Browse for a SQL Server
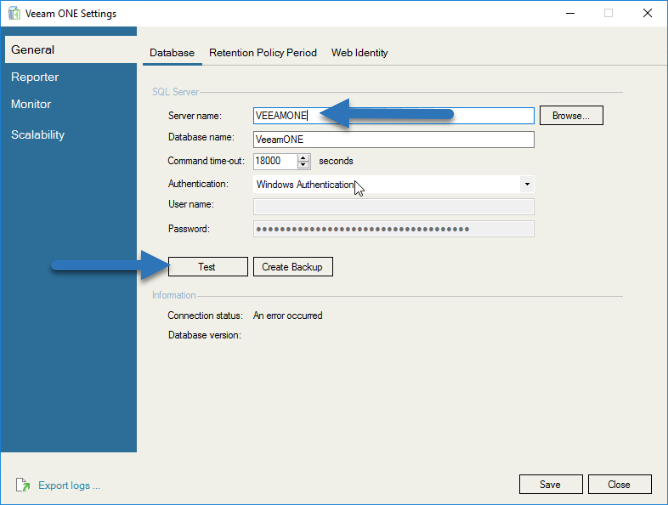 (571, 115)
